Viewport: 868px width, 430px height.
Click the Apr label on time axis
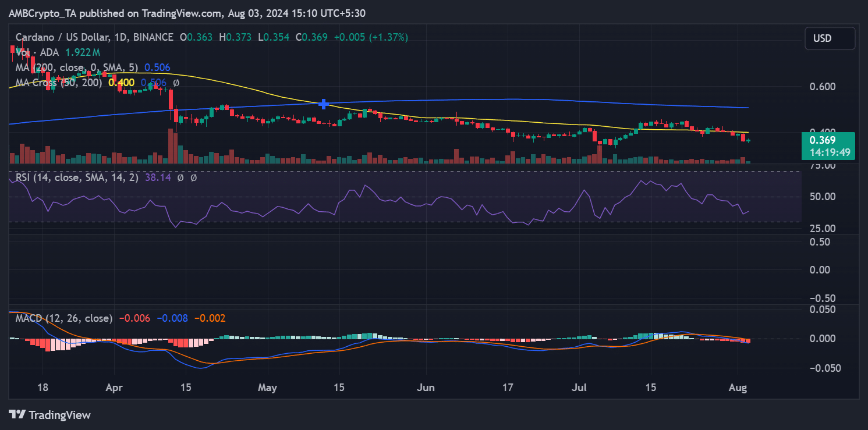(114, 387)
